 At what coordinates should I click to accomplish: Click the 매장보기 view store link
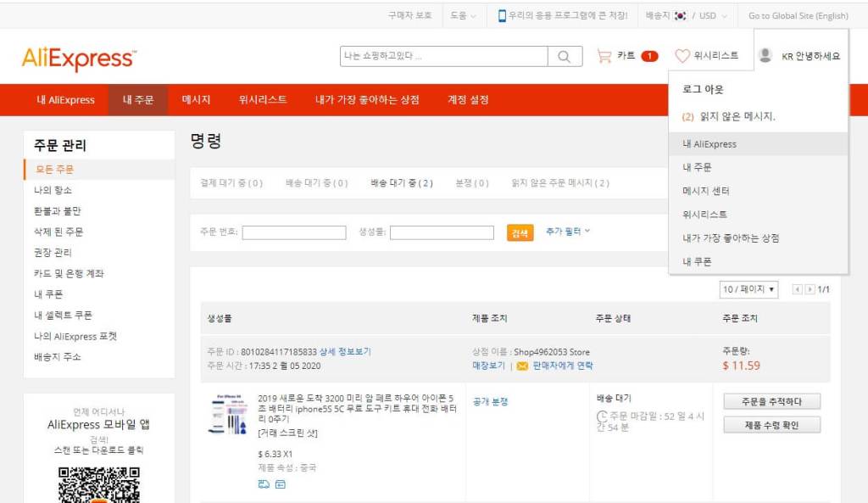(x=489, y=366)
